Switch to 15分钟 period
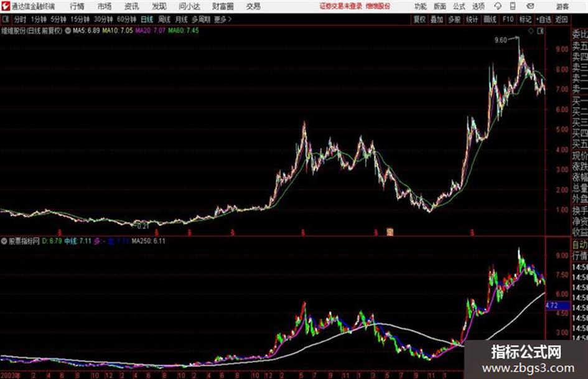 (x=80, y=19)
